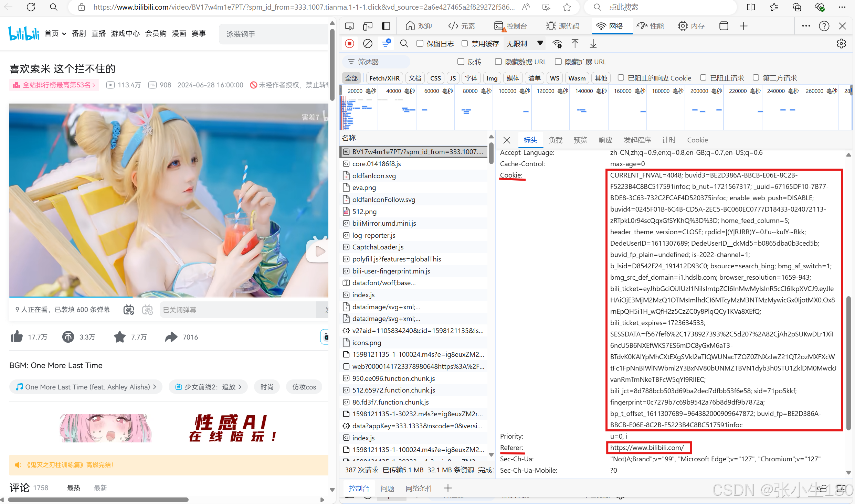This screenshot has width=855, height=504.
Task: Enable 保留日志 checkbox
Action: [x=420, y=44]
